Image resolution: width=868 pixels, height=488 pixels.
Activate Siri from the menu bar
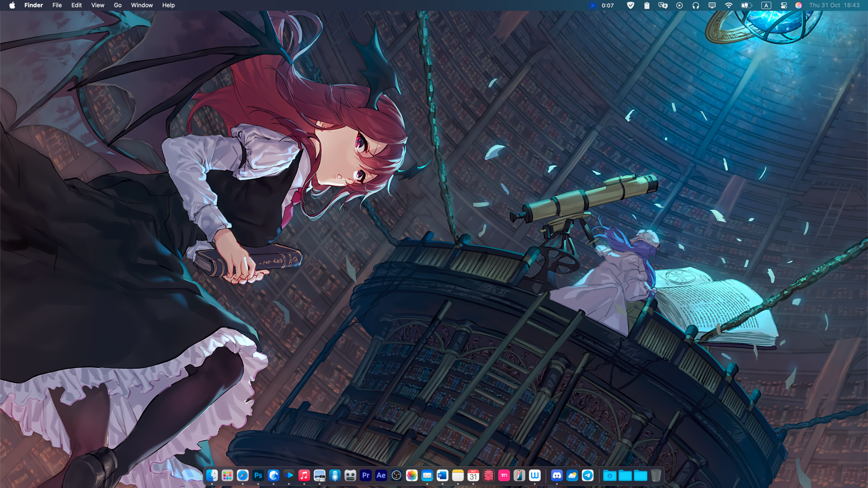[799, 5]
